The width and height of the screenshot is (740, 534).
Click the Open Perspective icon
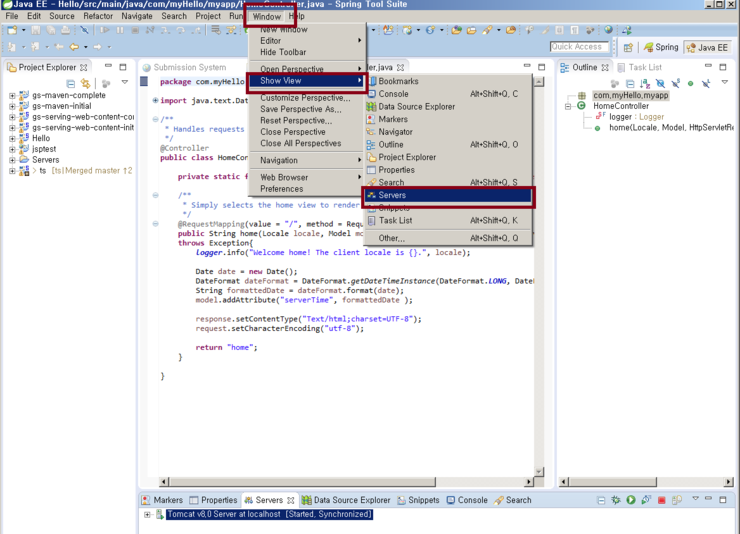tap(628, 47)
